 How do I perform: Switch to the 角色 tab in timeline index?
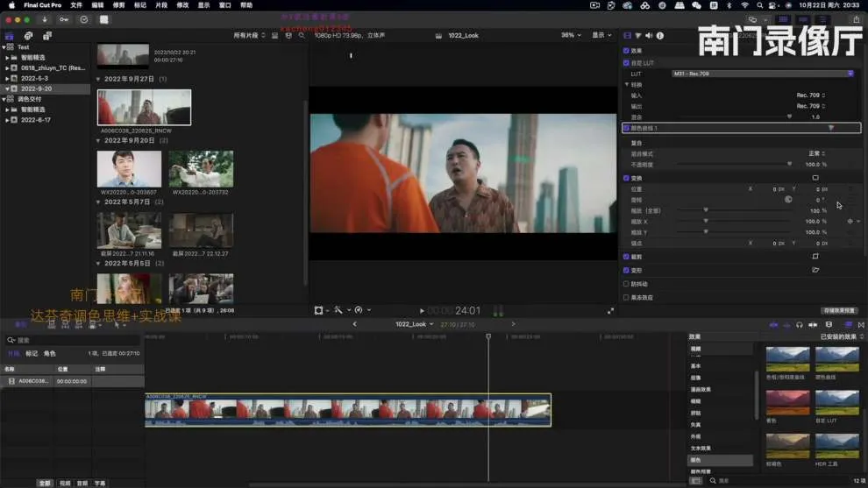coord(49,353)
